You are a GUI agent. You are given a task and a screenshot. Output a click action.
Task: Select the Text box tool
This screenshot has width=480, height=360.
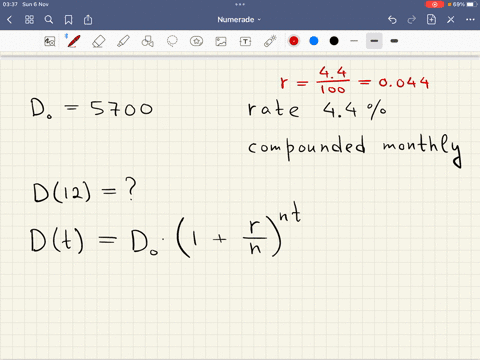click(x=245, y=41)
